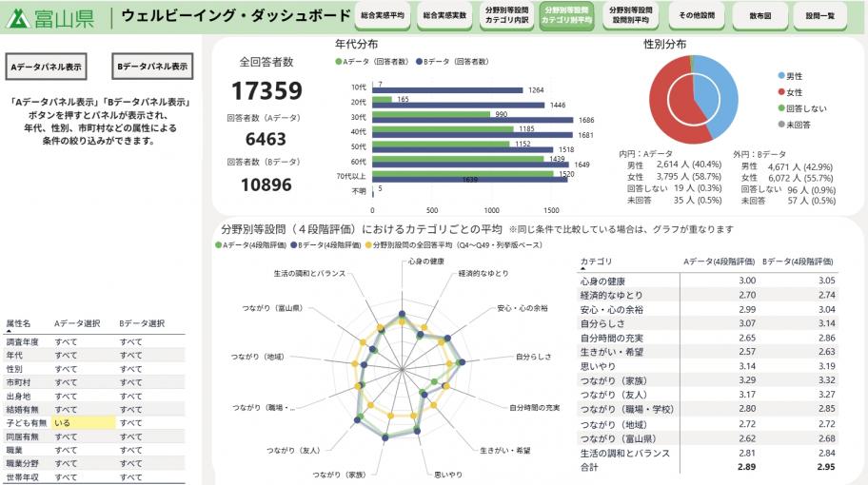Select the highlighted いる cell for 子ども有無
Image resolution: width=868 pixels, height=485 pixels.
(x=83, y=421)
